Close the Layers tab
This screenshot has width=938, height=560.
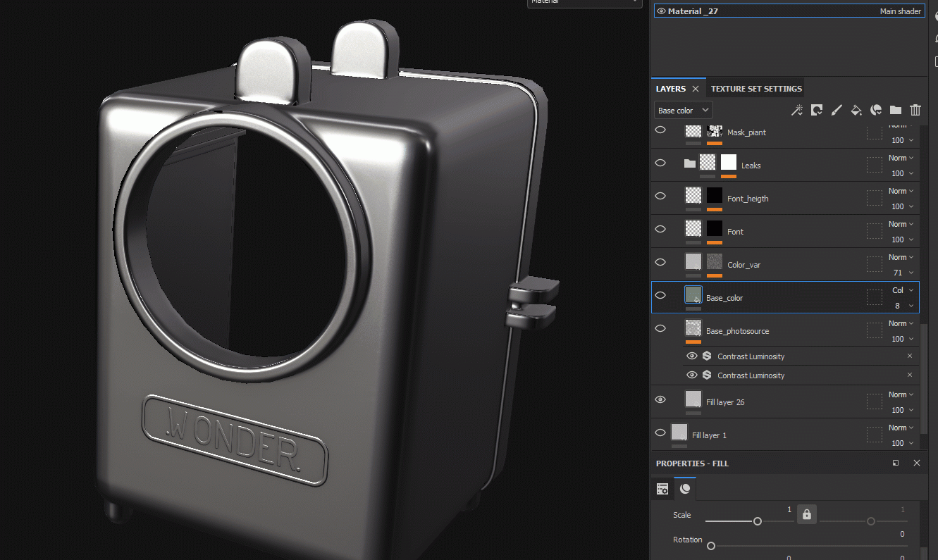tap(696, 89)
